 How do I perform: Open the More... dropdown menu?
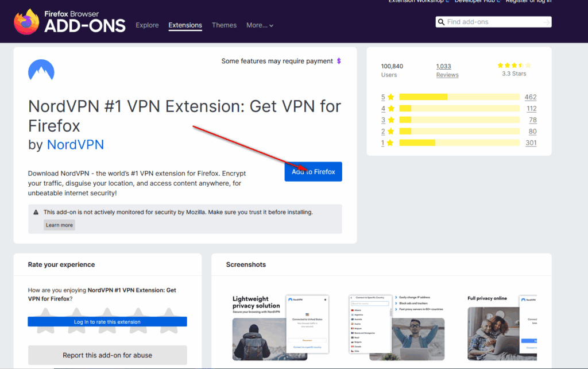tap(260, 25)
